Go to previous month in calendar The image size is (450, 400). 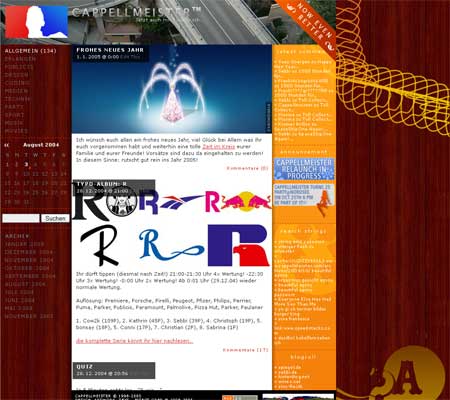pyautogui.click(x=7, y=145)
